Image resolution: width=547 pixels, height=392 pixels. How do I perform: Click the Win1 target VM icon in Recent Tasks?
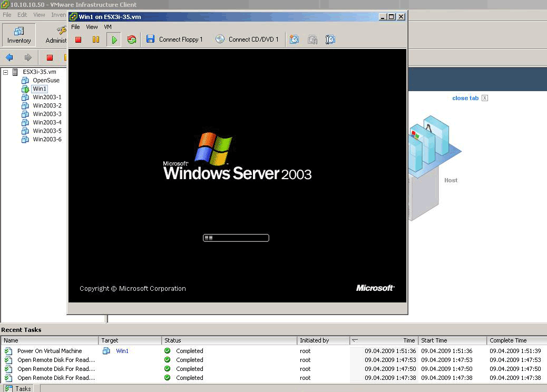pyautogui.click(x=106, y=351)
